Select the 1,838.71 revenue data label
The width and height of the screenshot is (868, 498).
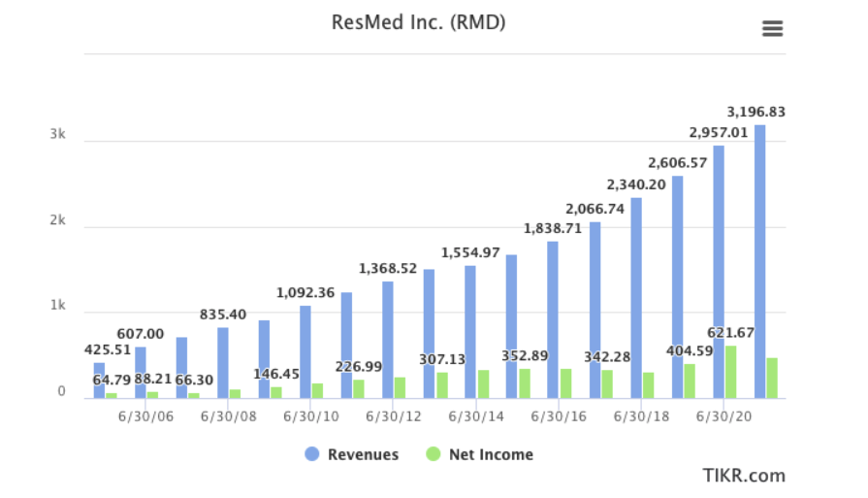[x=553, y=228]
